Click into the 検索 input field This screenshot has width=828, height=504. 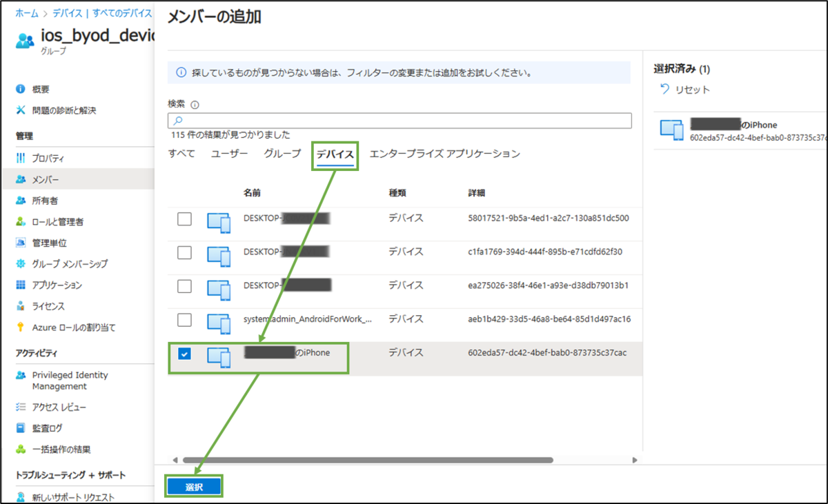point(400,121)
